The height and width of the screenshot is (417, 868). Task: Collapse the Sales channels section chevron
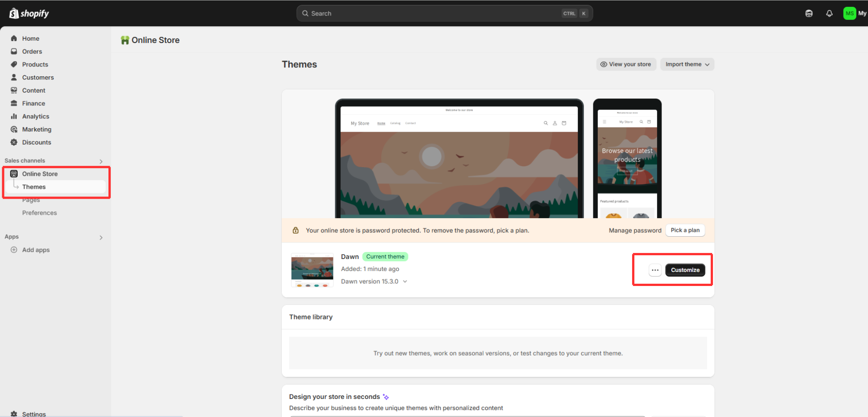click(101, 161)
